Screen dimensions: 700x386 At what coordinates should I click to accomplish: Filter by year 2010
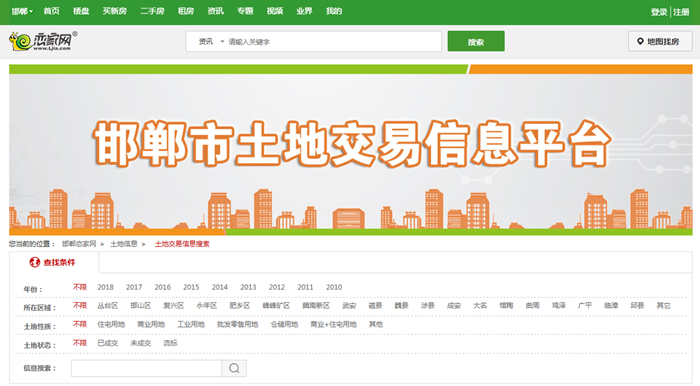click(334, 287)
